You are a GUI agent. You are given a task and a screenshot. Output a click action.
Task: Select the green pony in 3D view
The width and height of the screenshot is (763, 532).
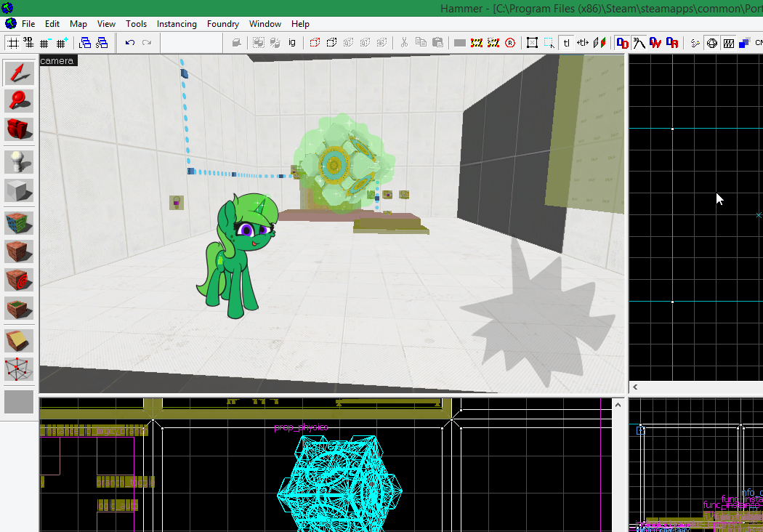pyautogui.click(x=237, y=256)
